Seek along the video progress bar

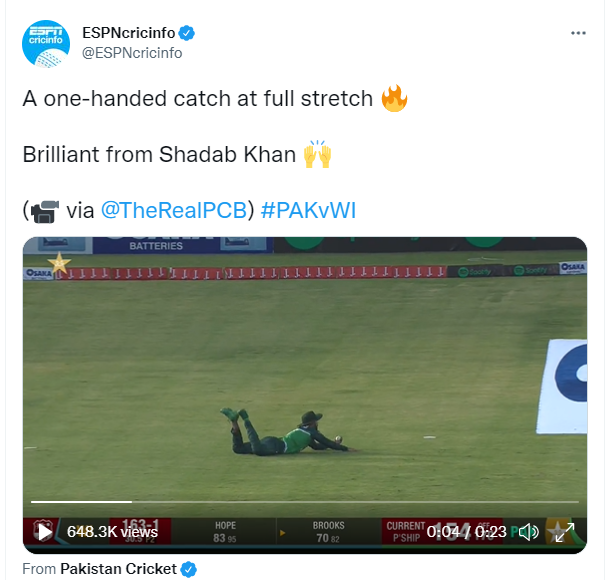point(305,502)
